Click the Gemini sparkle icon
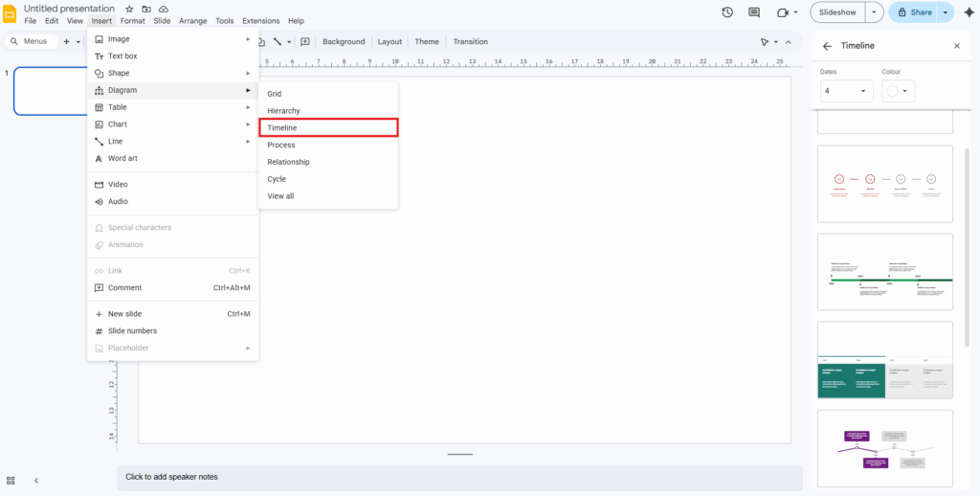980x496 pixels. pyautogui.click(x=968, y=12)
